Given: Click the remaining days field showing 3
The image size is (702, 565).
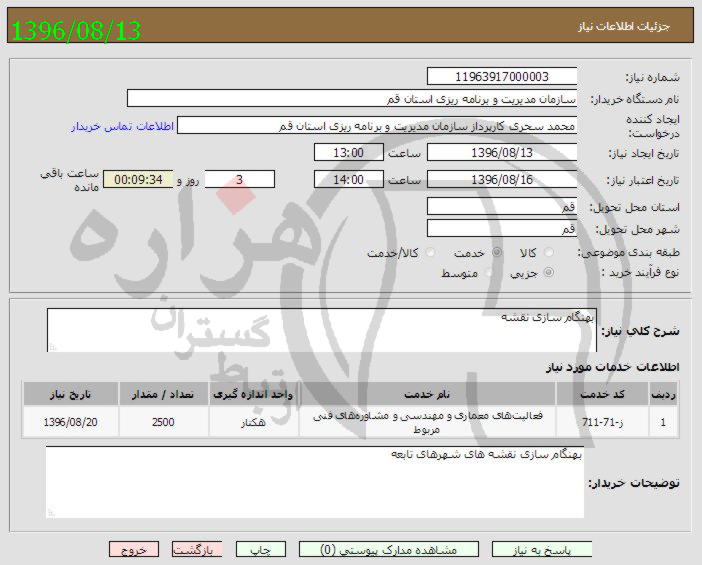Looking at the screenshot, I should (240, 180).
